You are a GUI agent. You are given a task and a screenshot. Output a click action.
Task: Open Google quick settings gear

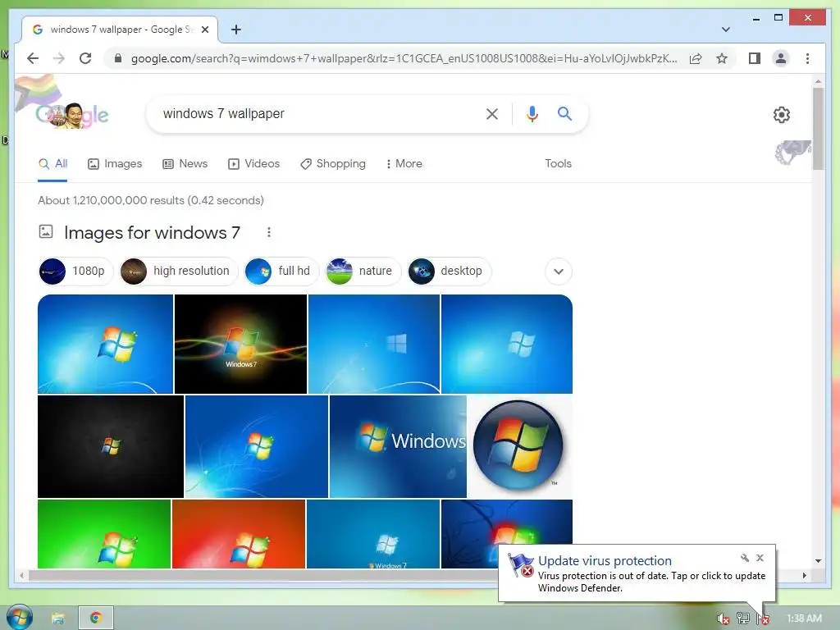click(782, 115)
